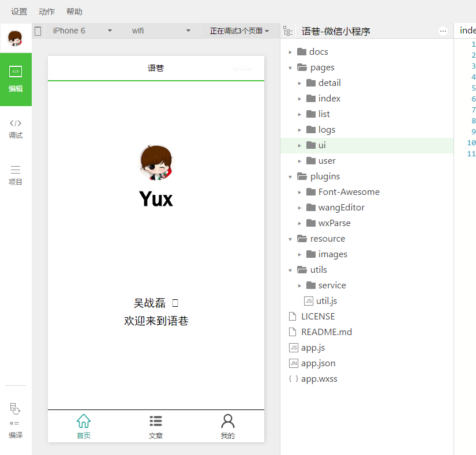The height and width of the screenshot is (455, 476).
Task: Select the user folder
Action: 367,161
